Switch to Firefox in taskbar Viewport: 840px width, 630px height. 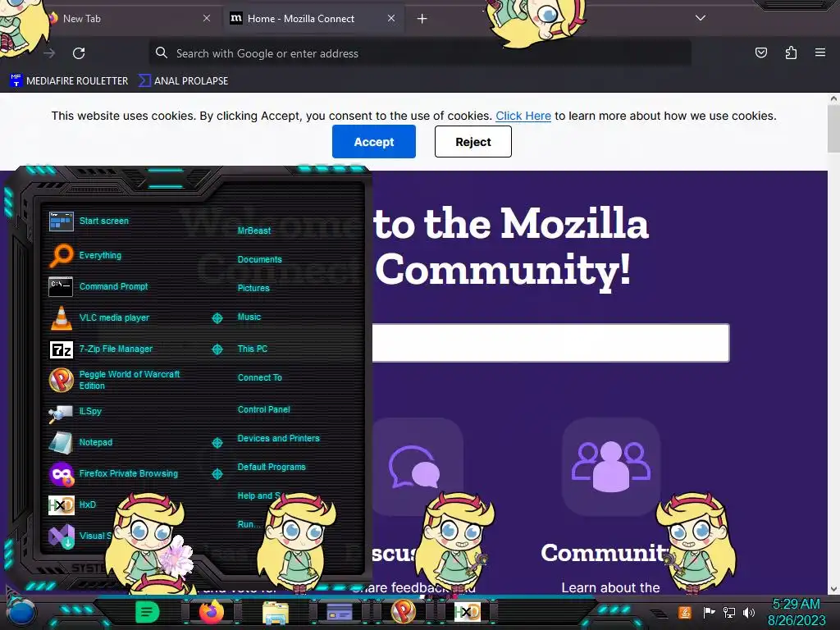[x=211, y=612]
